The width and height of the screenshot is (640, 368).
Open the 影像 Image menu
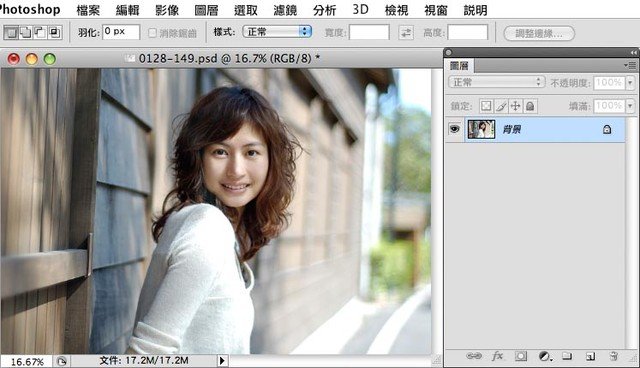[167, 10]
